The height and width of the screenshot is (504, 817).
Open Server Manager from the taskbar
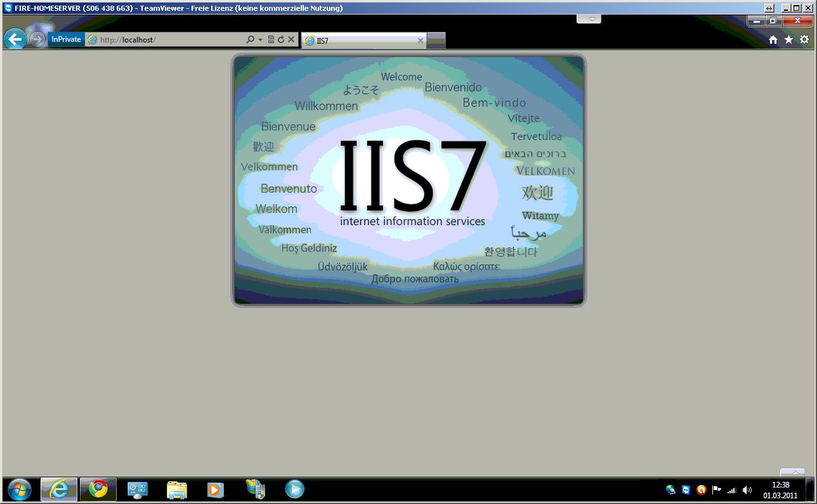click(138, 489)
